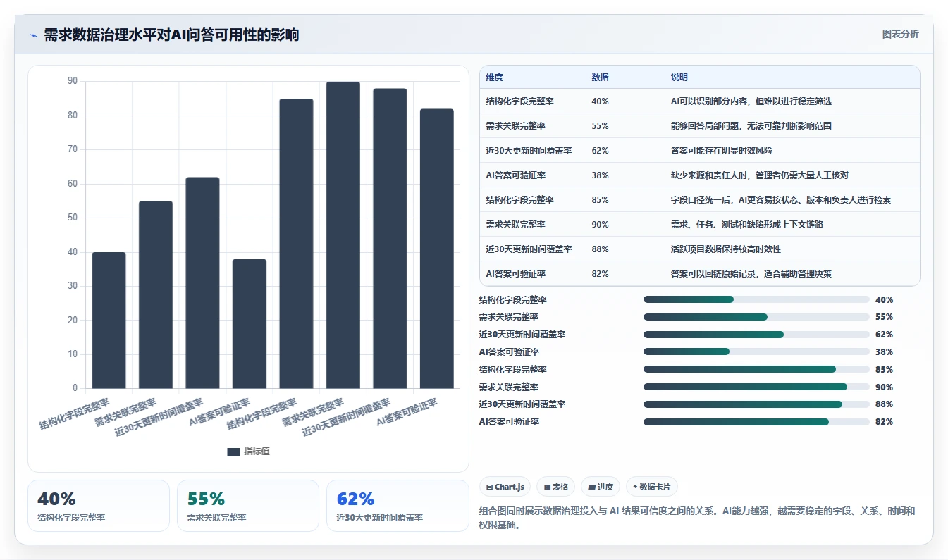This screenshot has width=948, height=560.
Task: Click the 表格 tag chip
Action: click(555, 487)
